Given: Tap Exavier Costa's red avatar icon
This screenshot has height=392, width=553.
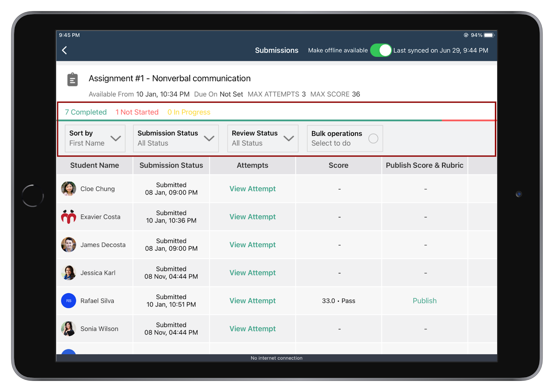Looking at the screenshot, I should click(68, 217).
